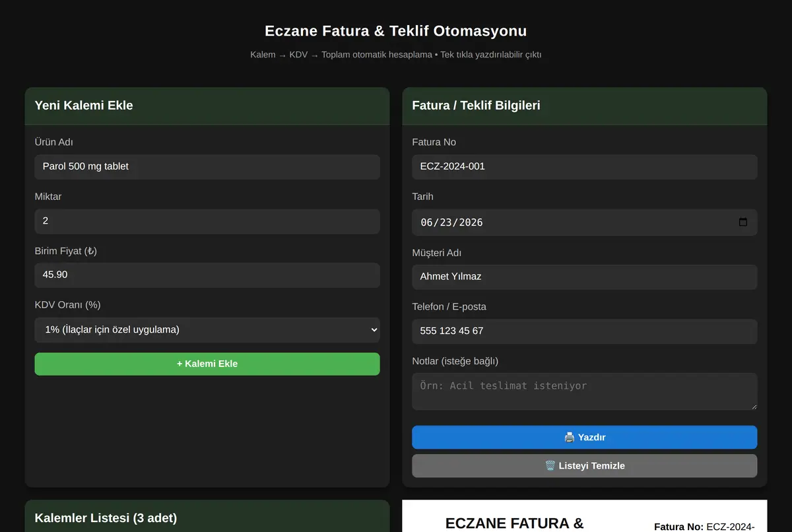
Task: Open the KDV Oranı dropdown
Action: [x=207, y=329]
